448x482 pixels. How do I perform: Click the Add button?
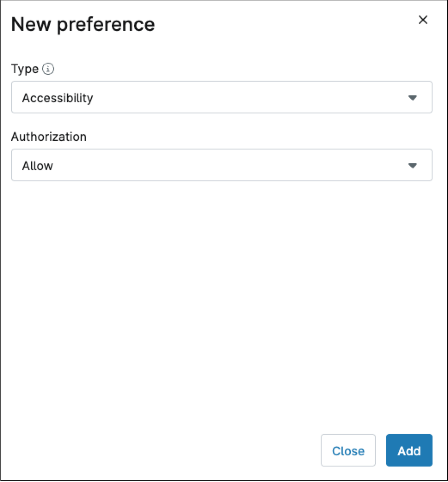click(409, 451)
